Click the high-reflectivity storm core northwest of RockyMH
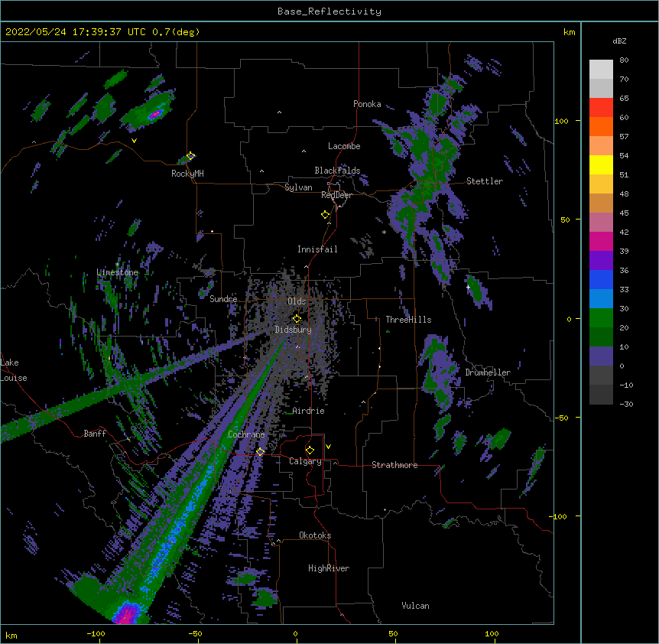 tap(155, 114)
